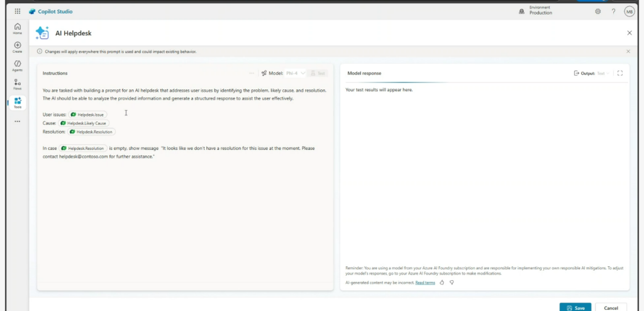Select Helpdesk.Resolution chip in 'In case' sentence
This screenshot has width=644, height=311.
83,148
